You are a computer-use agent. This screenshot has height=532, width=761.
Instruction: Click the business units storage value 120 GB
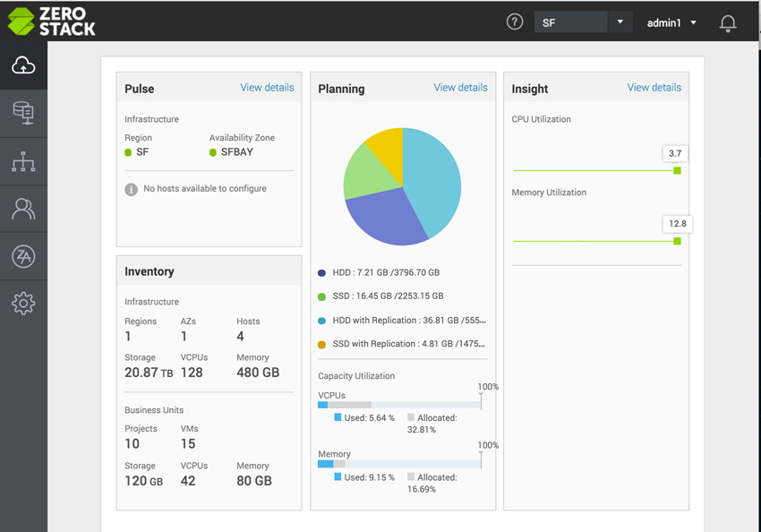coord(143,481)
